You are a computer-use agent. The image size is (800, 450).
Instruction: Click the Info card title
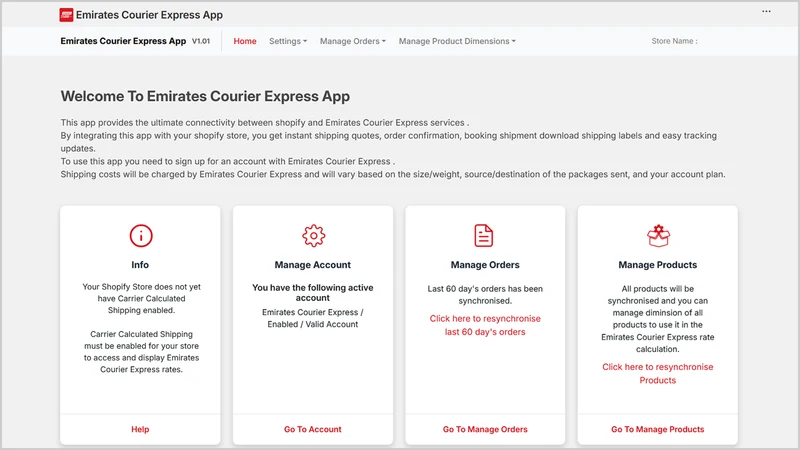pos(140,265)
